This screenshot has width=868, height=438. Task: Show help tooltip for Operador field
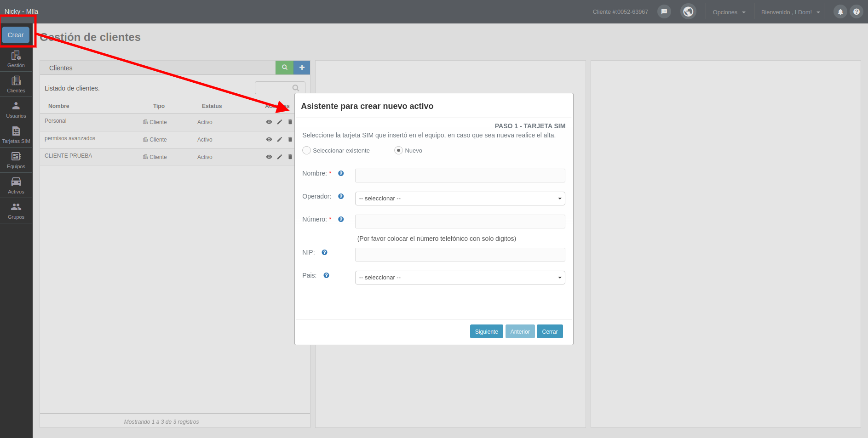pyautogui.click(x=341, y=196)
